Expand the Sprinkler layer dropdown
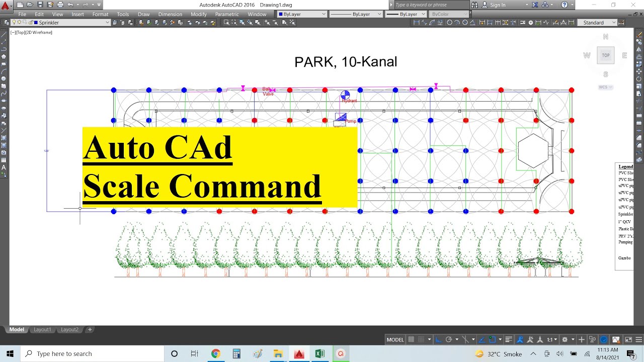The height and width of the screenshot is (362, 644). coord(107,23)
